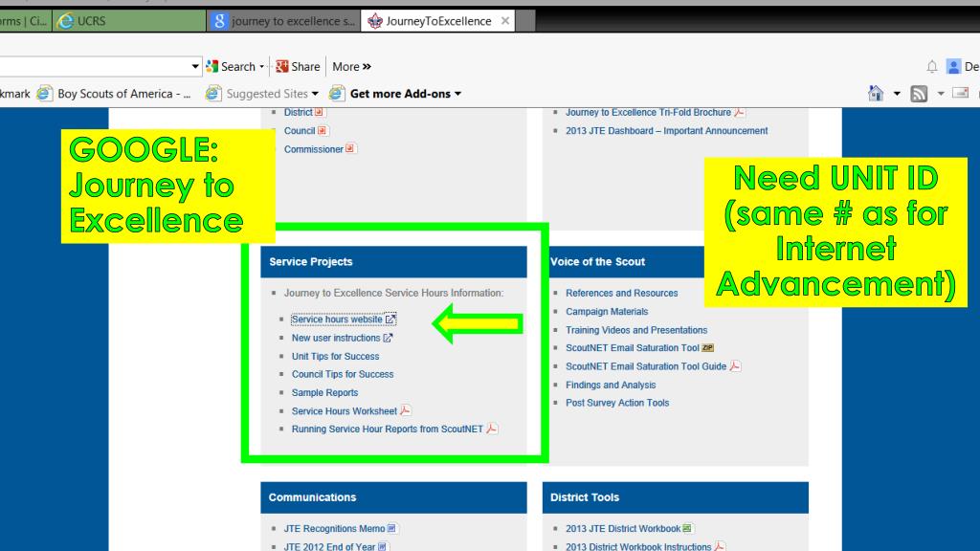
Task: Open ScoutNET Email Saturation Tool Guide
Action: tap(653, 366)
